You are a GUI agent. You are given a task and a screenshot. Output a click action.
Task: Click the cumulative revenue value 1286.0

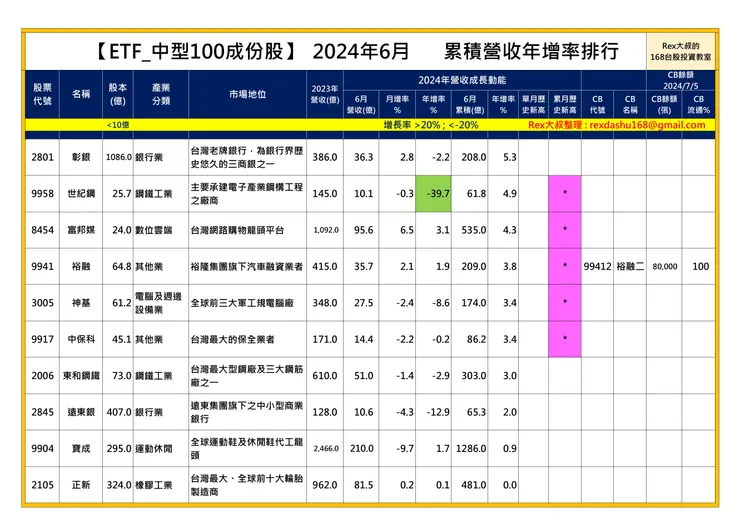pyautogui.click(x=471, y=448)
